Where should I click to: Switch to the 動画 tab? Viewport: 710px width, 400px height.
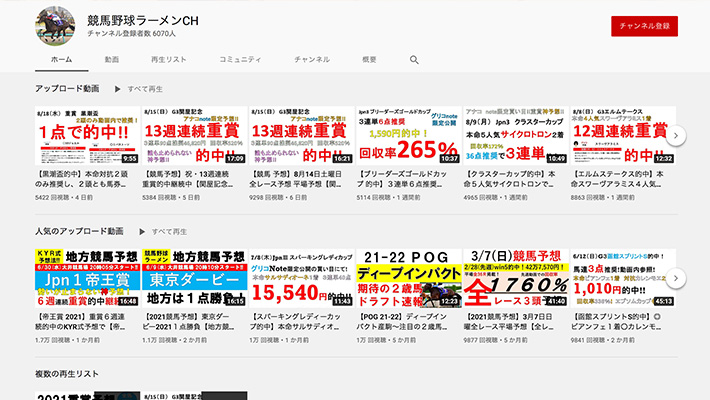(111, 59)
